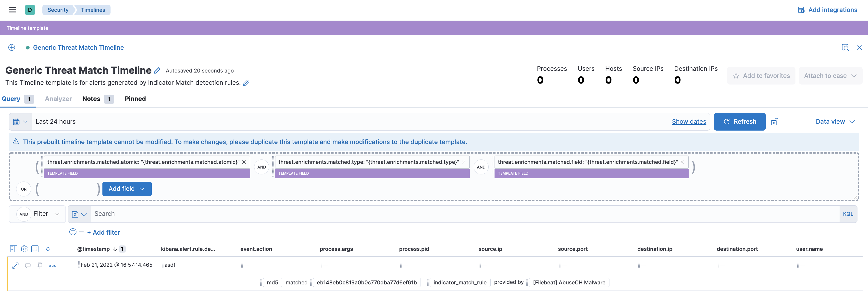Screen dimensions: 868x292
Task: Enter full screen with table header icon
Action: point(35,249)
